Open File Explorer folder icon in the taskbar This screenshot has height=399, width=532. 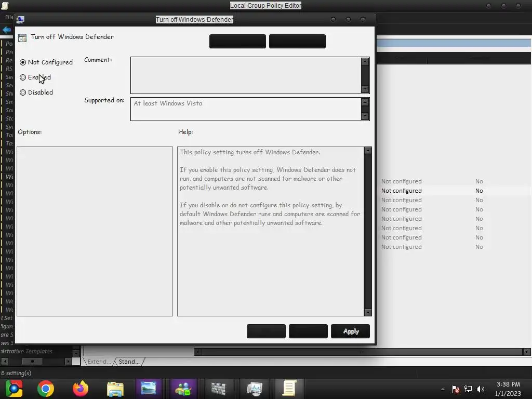(x=115, y=389)
